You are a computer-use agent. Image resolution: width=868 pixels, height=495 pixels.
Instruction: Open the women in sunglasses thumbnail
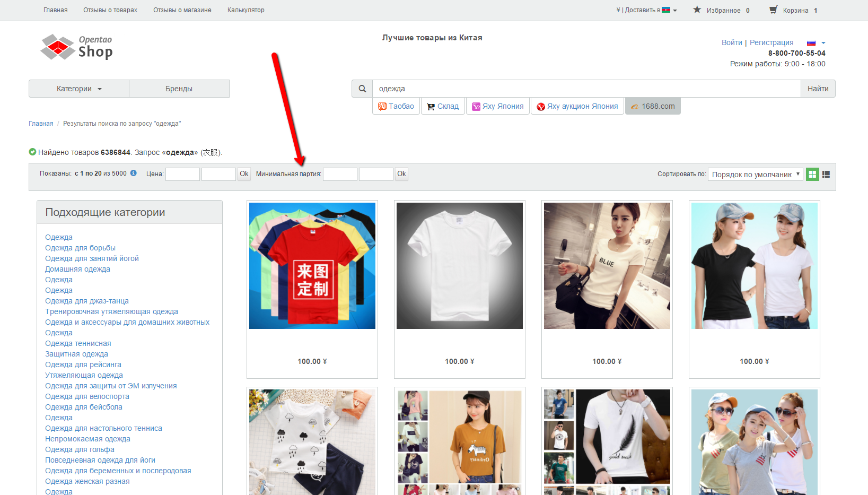(x=755, y=442)
